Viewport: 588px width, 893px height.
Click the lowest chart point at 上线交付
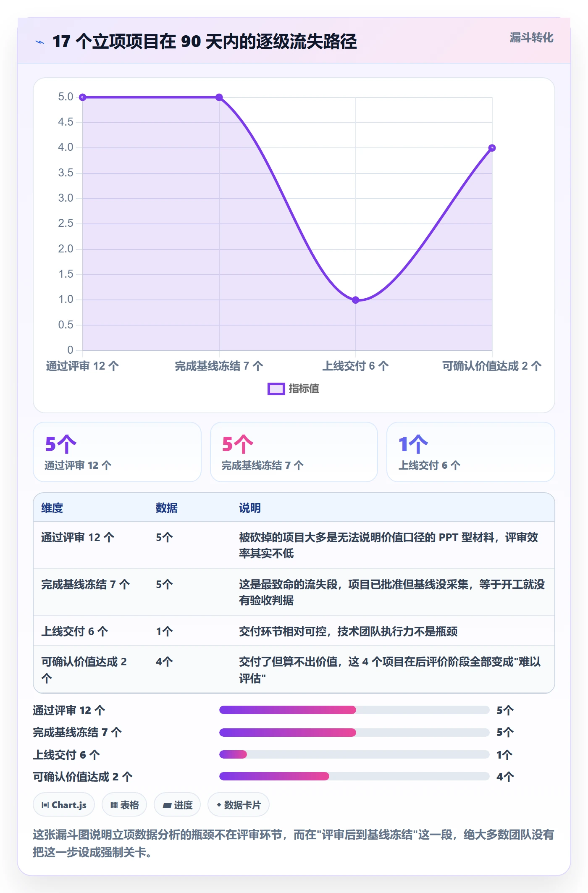[x=356, y=300]
